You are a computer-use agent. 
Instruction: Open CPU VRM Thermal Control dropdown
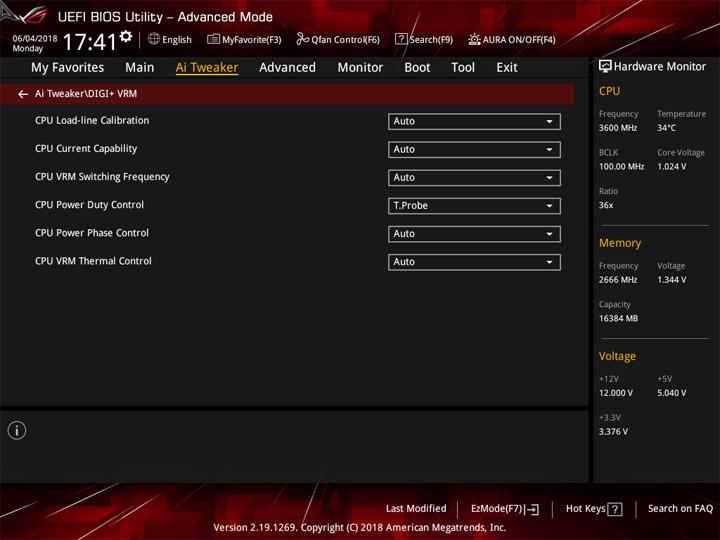point(474,262)
